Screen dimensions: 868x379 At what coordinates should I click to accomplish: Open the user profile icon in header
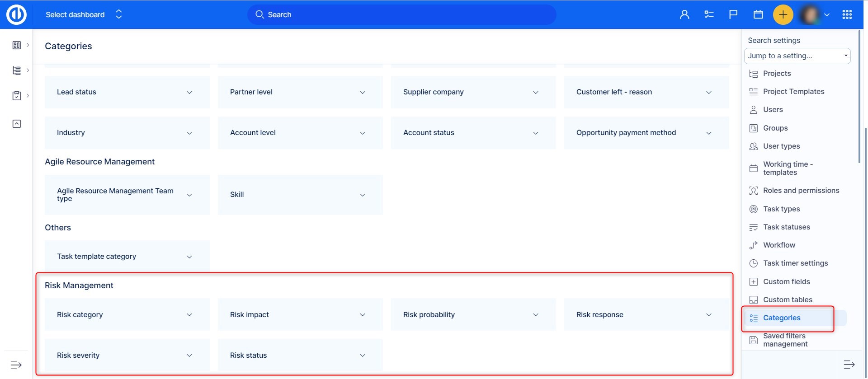pyautogui.click(x=684, y=14)
